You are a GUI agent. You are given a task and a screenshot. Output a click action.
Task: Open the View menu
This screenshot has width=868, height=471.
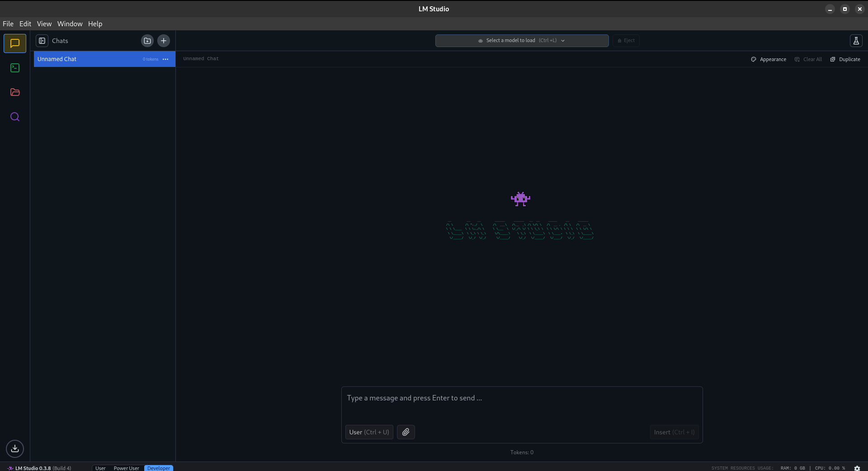[x=44, y=24]
